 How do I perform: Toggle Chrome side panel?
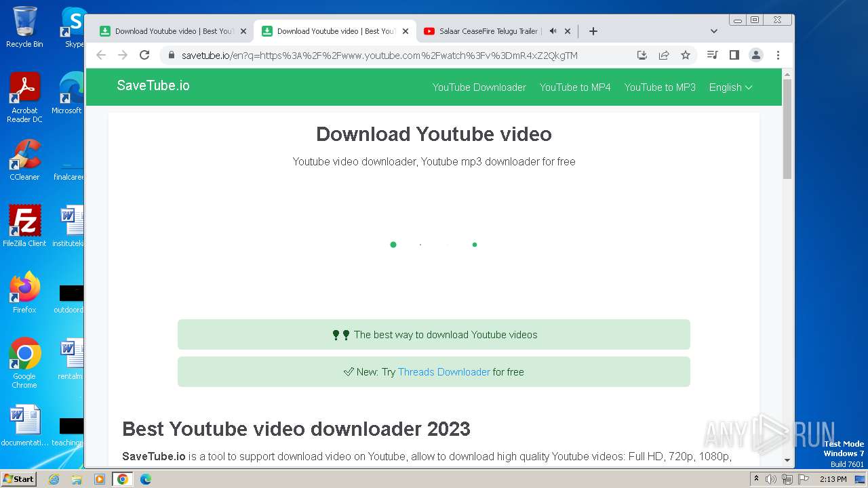click(734, 55)
